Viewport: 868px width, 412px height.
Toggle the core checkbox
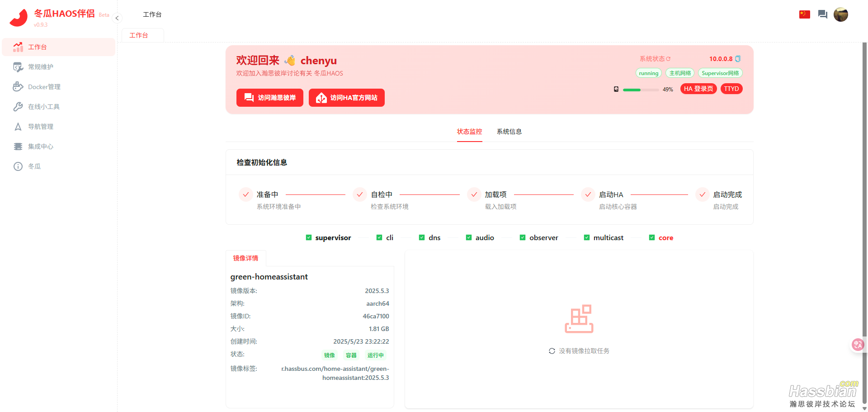pos(652,237)
